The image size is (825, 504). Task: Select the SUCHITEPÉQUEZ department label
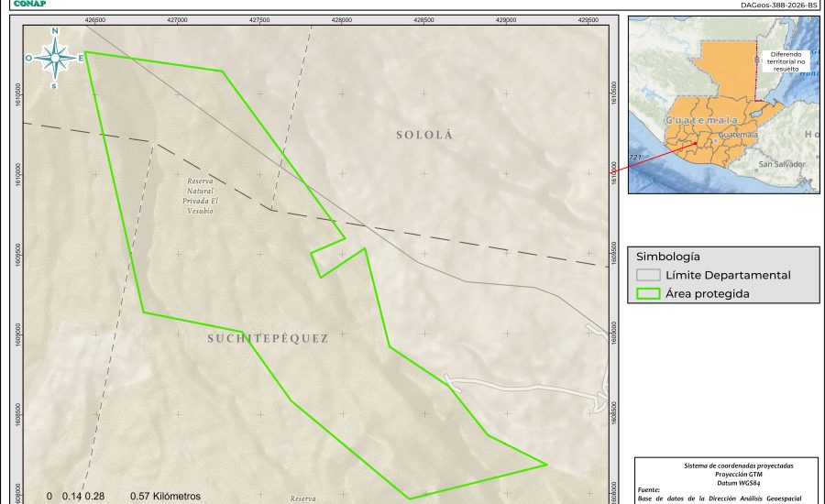(267, 338)
